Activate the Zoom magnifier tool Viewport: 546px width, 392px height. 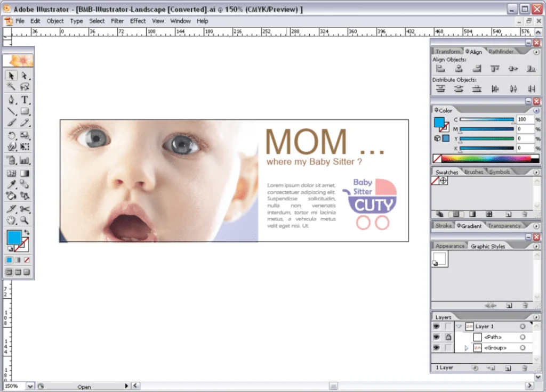click(25, 220)
